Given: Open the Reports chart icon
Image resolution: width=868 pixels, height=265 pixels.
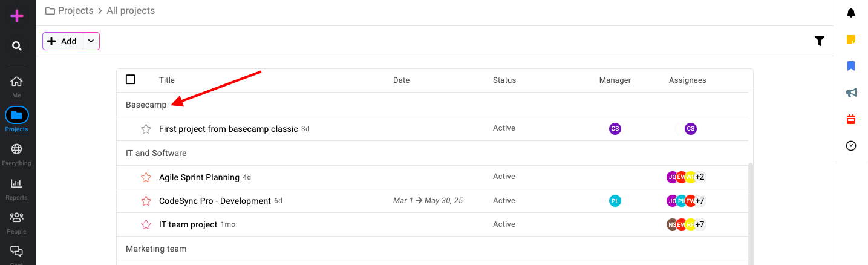Looking at the screenshot, I should coord(17,183).
